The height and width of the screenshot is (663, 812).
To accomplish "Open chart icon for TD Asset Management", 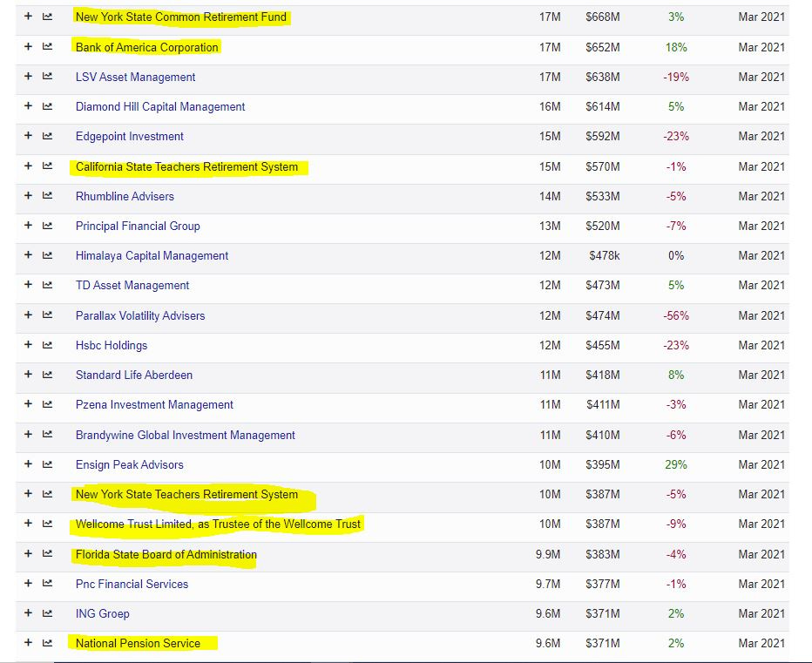I will coord(47,285).
